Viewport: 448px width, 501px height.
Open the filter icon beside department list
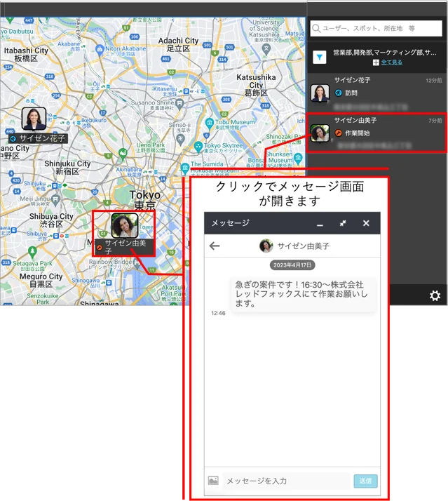(x=319, y=58)
